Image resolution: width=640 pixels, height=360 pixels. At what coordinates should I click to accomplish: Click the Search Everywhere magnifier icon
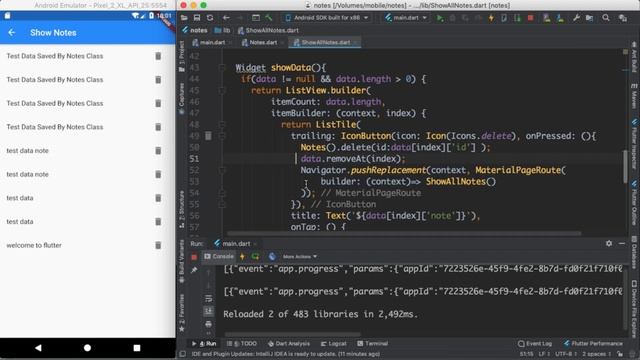[x=606, y=18]
